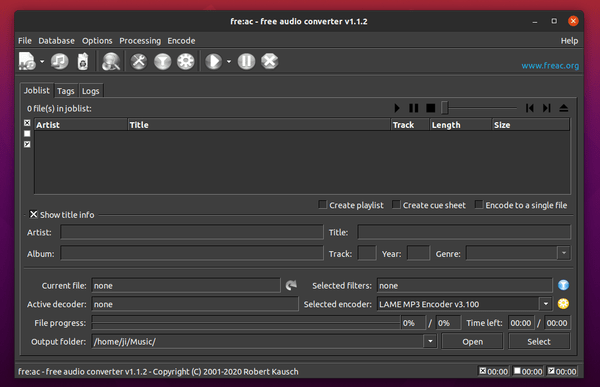Visit the www.freac.org link
Image resolution: width=600 pixels, height=387 pixels.
(550, 65)
